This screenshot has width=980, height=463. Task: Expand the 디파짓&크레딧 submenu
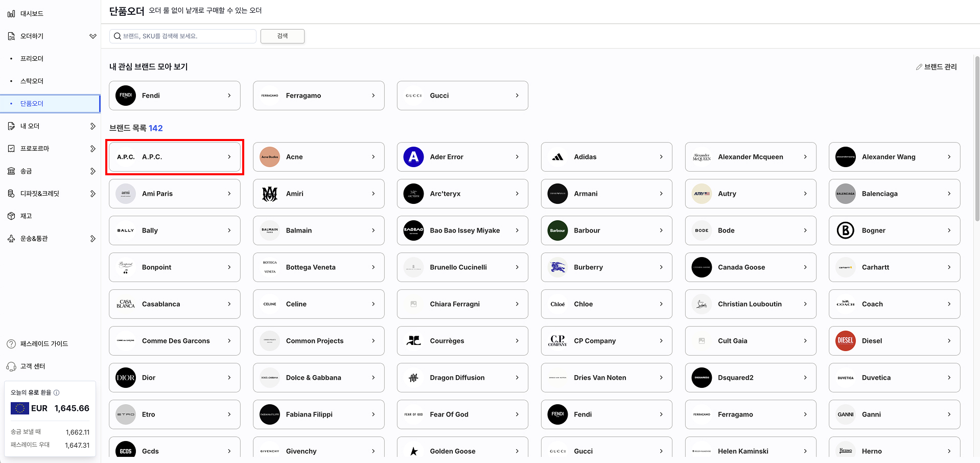[x=92, y=194]
